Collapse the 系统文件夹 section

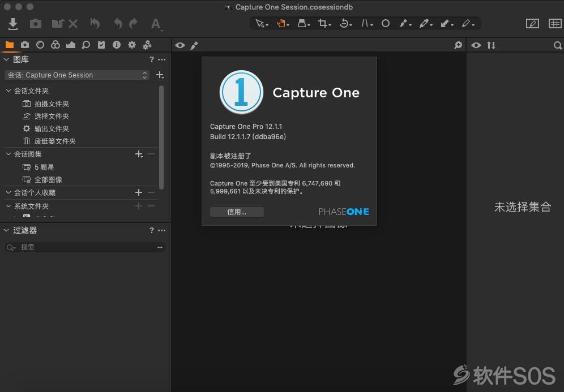click(x=8, y=206)
